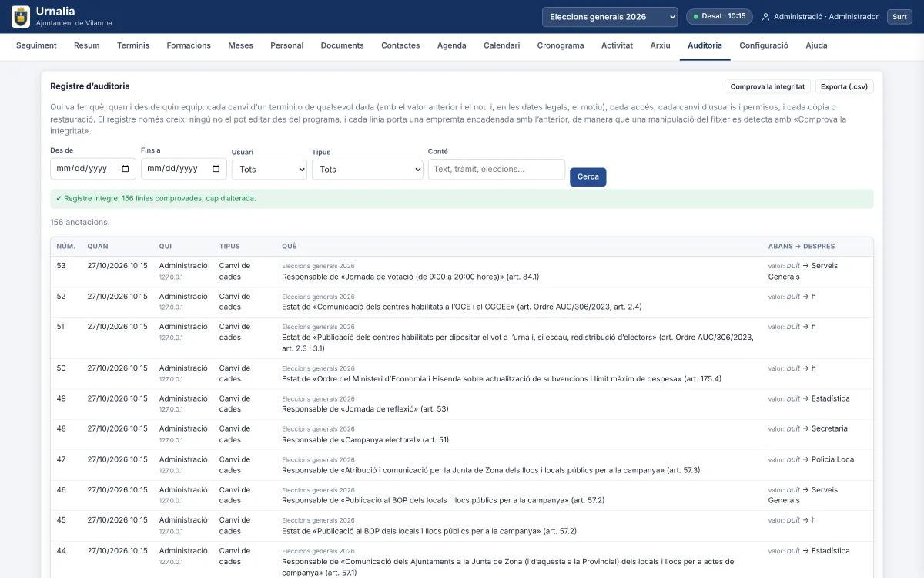Screen dimensions: 924x578
Task: Open the calendar picker in Des de field
Action: pyautogui.click(x=126, y=169)
